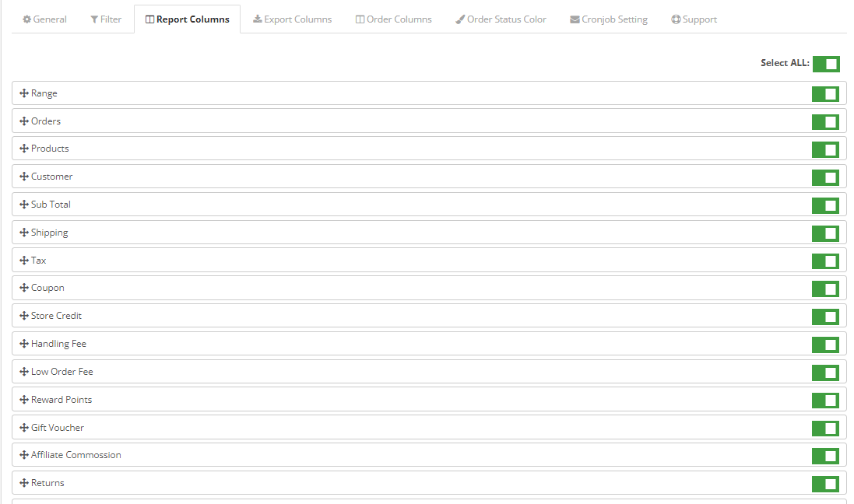Turn off the Coupon column toggle

pyautogui.click(x=825, y=289)
